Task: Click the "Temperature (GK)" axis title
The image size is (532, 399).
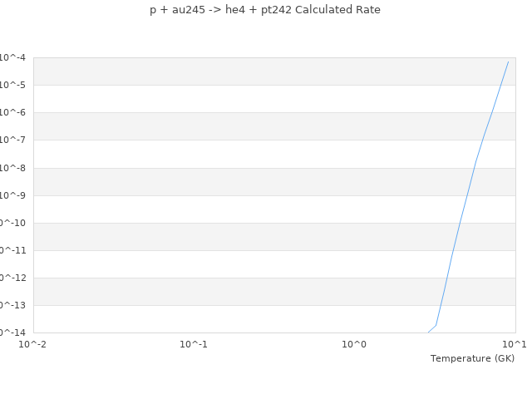Action: point(472,358)
